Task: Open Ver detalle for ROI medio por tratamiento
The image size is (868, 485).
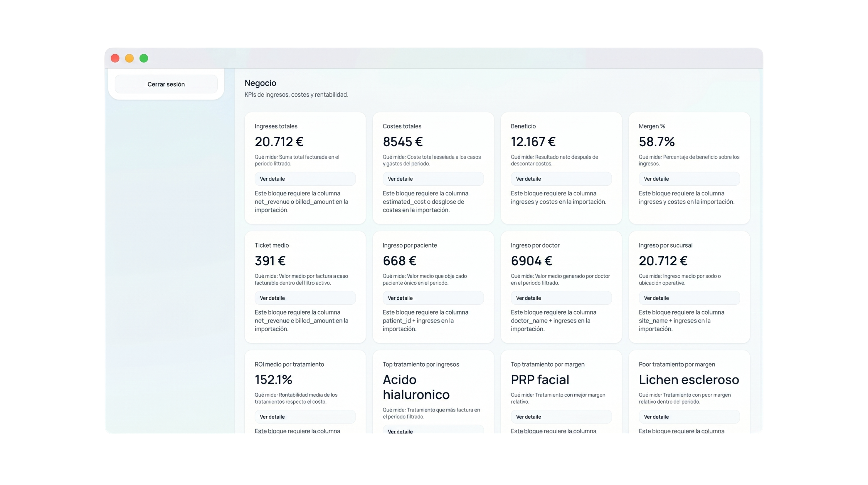Action: coord(305,417)
